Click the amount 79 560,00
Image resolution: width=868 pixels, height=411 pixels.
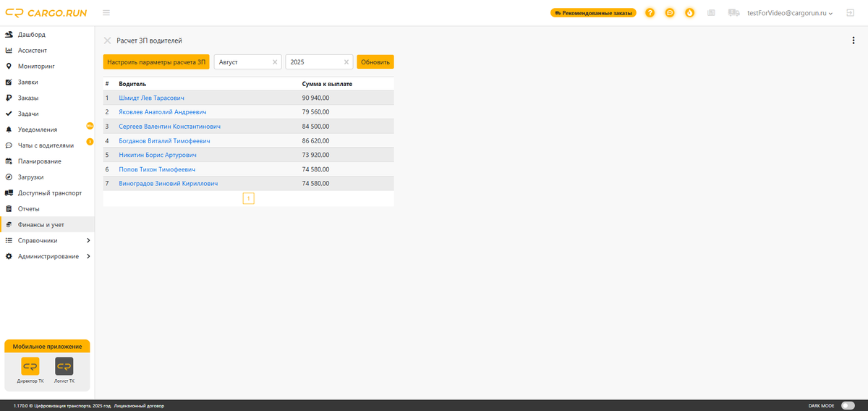pyautogui.click(x=315, y=112)
